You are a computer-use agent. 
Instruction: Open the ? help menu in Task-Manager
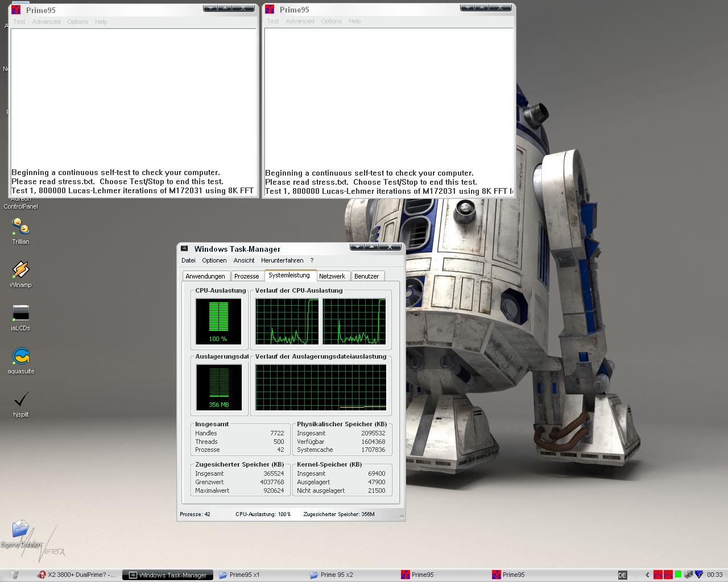click(x=312, y=260)
